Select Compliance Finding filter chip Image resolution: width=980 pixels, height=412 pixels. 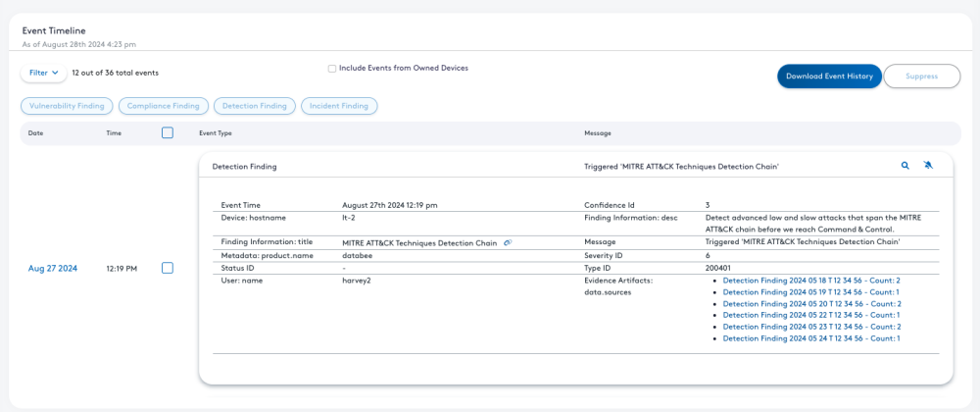tap(163, 106)
